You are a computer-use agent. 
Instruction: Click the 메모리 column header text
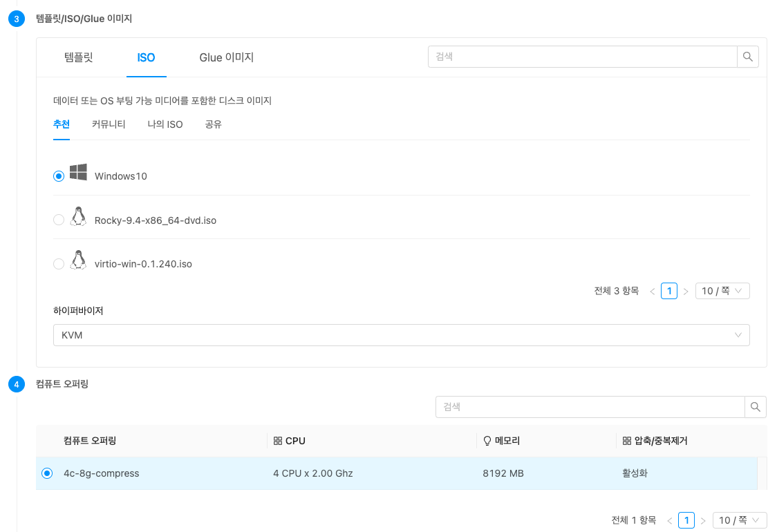click(x=507, y=441)
